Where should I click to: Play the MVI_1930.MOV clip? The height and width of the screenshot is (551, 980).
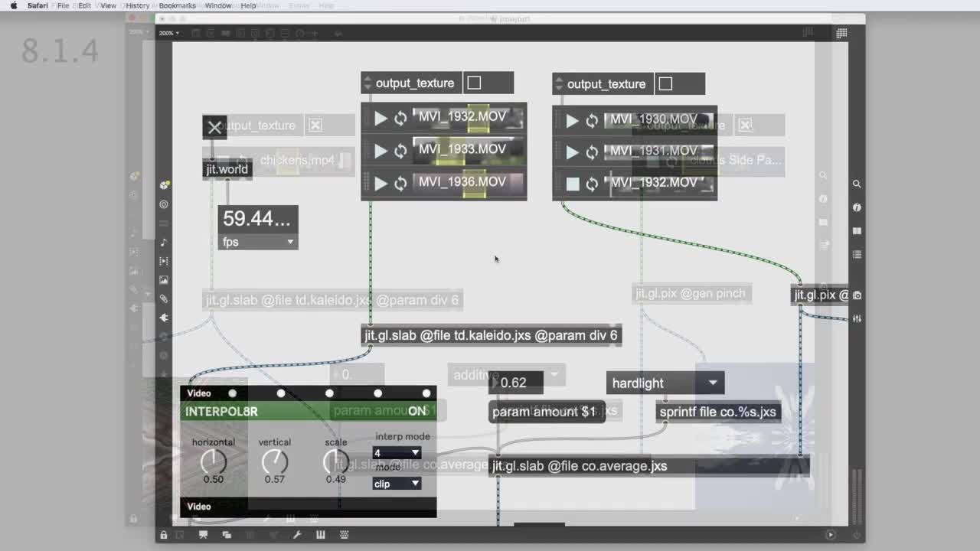(x=572, y=121)
